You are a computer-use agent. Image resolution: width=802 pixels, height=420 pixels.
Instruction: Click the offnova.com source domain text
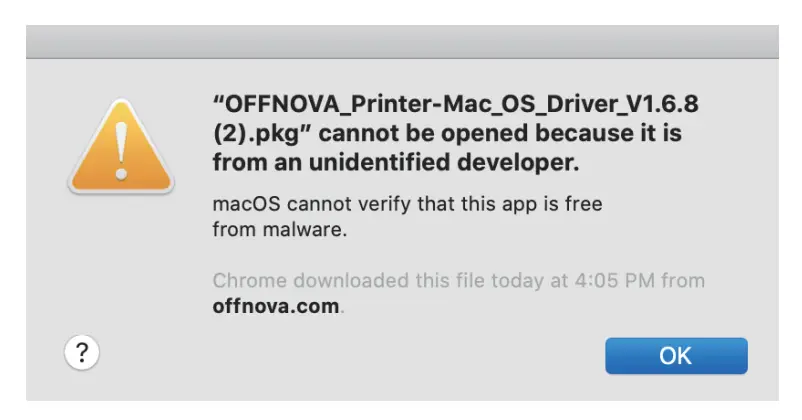click(276, 306)
